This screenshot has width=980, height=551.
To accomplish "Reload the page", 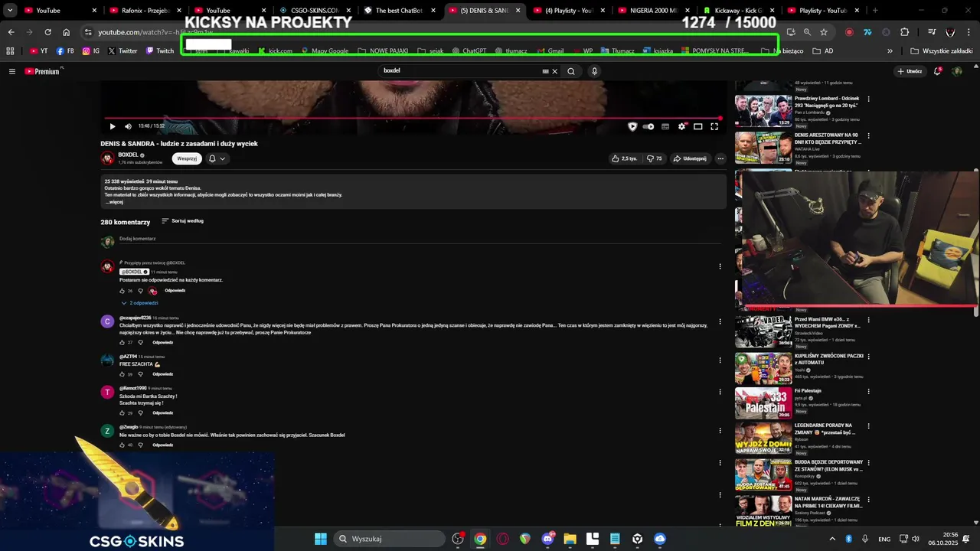I will click(47, 32).
